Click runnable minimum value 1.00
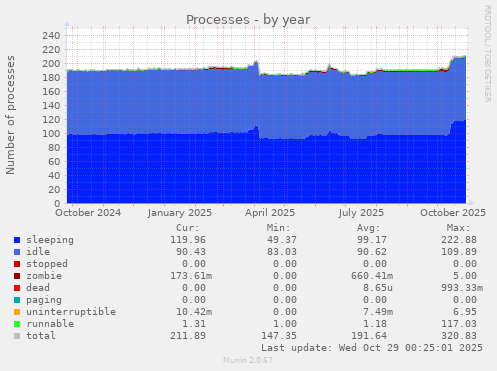Viewport: 497px width, 371px height. (285, 324)
